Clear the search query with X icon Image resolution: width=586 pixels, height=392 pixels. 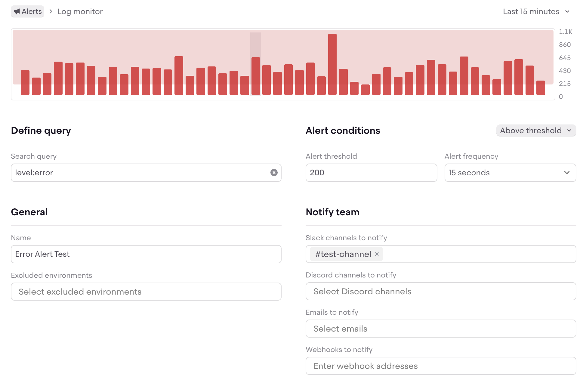click(x=274, y=173)
